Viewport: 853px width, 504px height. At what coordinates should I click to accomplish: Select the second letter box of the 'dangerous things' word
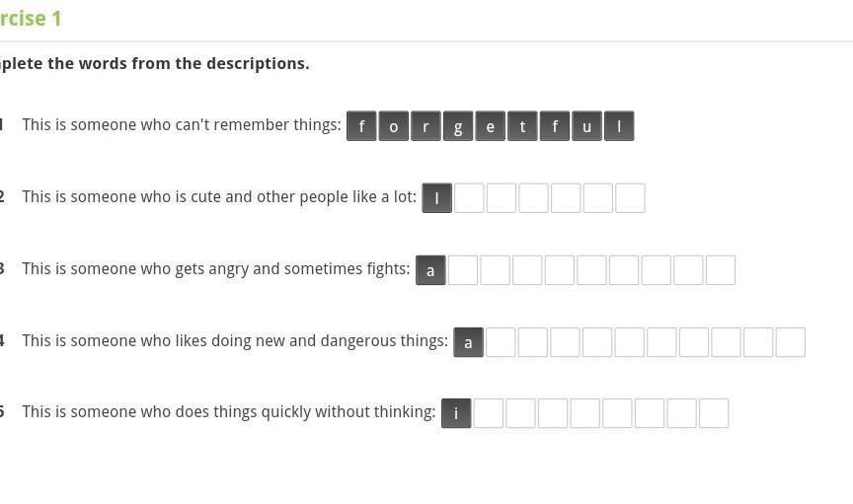[x=501, y=342]
